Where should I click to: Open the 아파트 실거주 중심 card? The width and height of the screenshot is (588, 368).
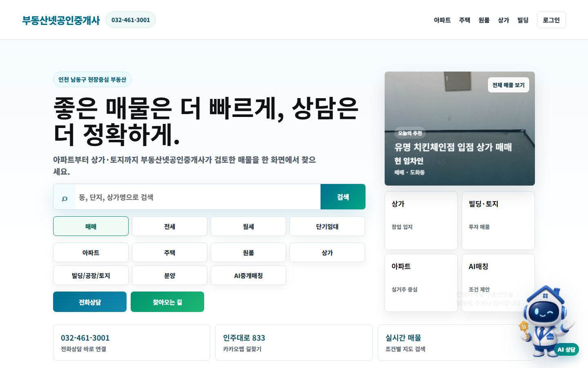click(421, 283)
